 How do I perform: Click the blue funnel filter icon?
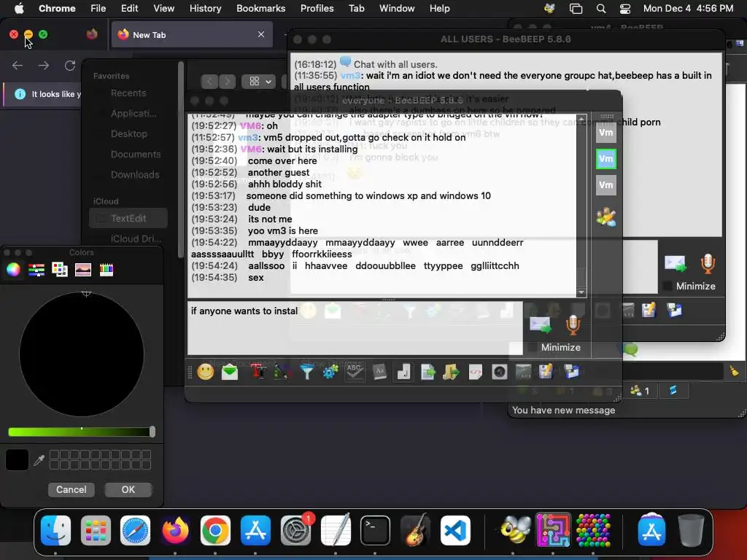coord(307,371)
